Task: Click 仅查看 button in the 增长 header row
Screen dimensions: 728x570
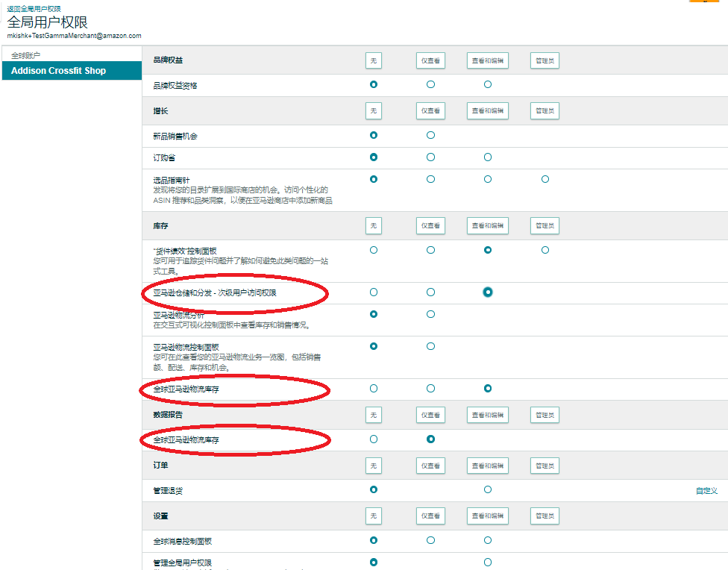Action: [x=430, y=111]
